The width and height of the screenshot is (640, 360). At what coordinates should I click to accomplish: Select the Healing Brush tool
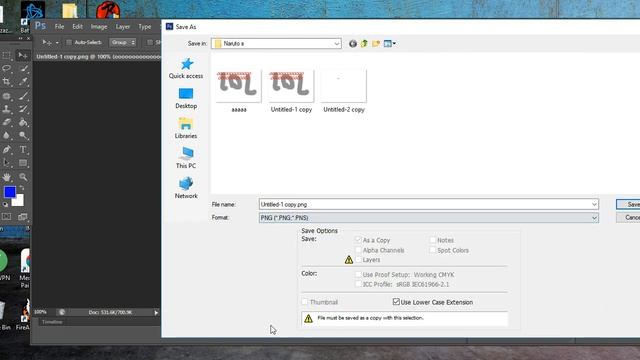coord(7,96)
